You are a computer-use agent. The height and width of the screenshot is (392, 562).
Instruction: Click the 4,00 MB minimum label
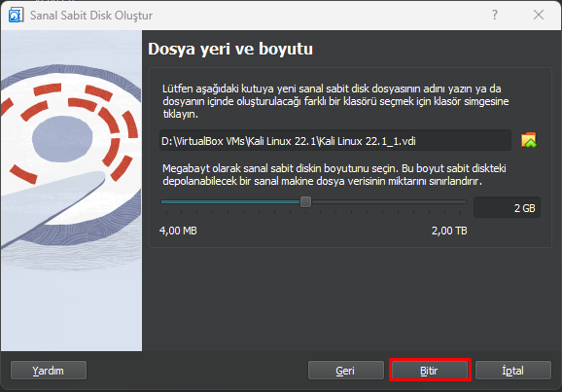[178, 231]
